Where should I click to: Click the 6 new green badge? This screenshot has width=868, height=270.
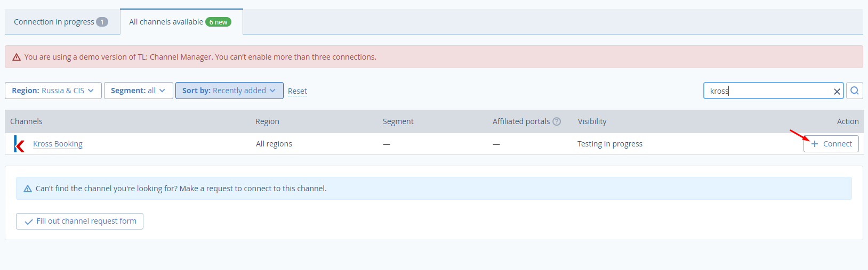tap(219, 22)
